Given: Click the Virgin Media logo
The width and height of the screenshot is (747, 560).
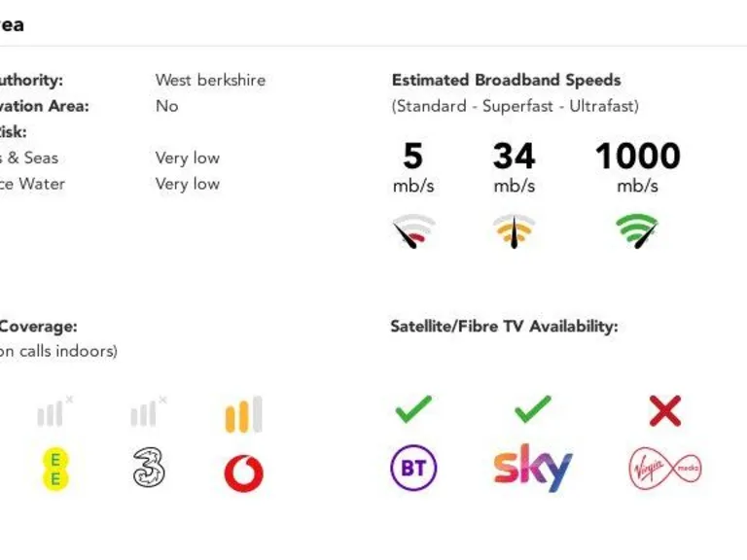Looking at the screenshot, I should click(x=664, y=470).
